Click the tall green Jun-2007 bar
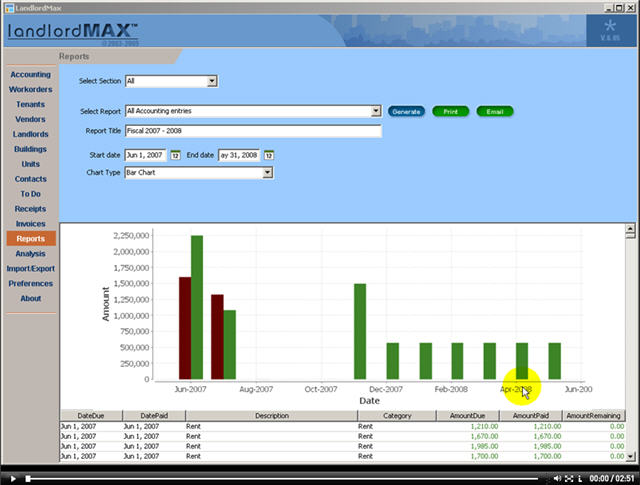The image size is (640, 485). pos(197,307)
